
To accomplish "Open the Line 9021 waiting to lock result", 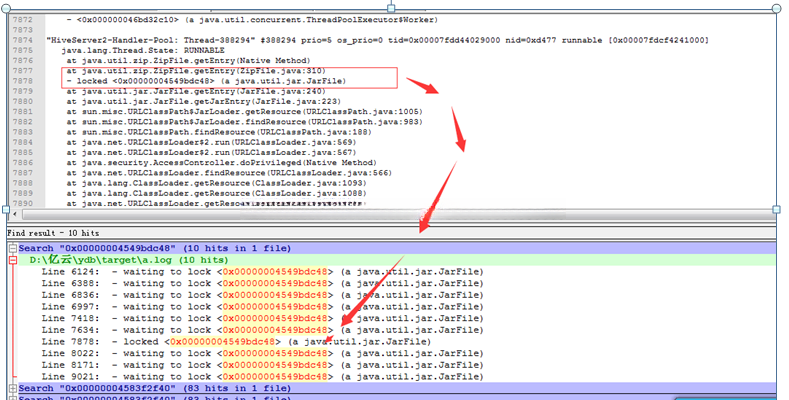I will click(x=262, y=376).
